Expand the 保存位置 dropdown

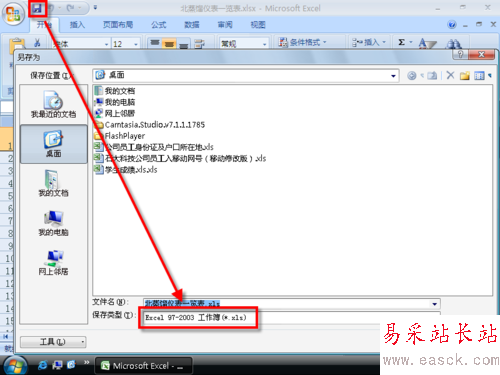click(393, 76)
